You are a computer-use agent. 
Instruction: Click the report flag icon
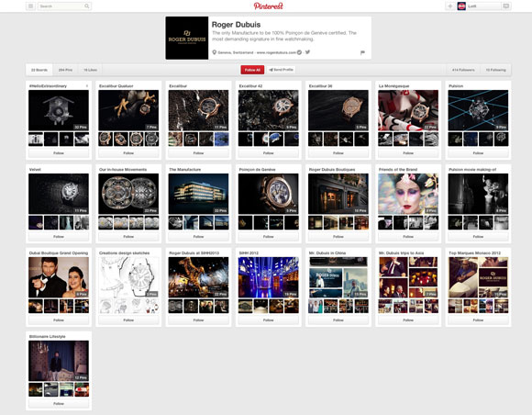(x=362, y=52)
